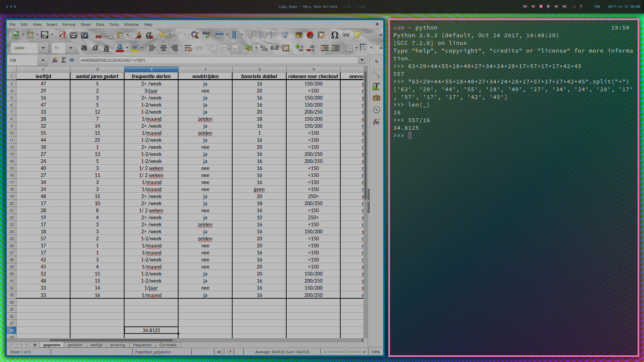Click the Cut scissors icon
This screenshot has height=362, width=644.
tap(98, 35)
